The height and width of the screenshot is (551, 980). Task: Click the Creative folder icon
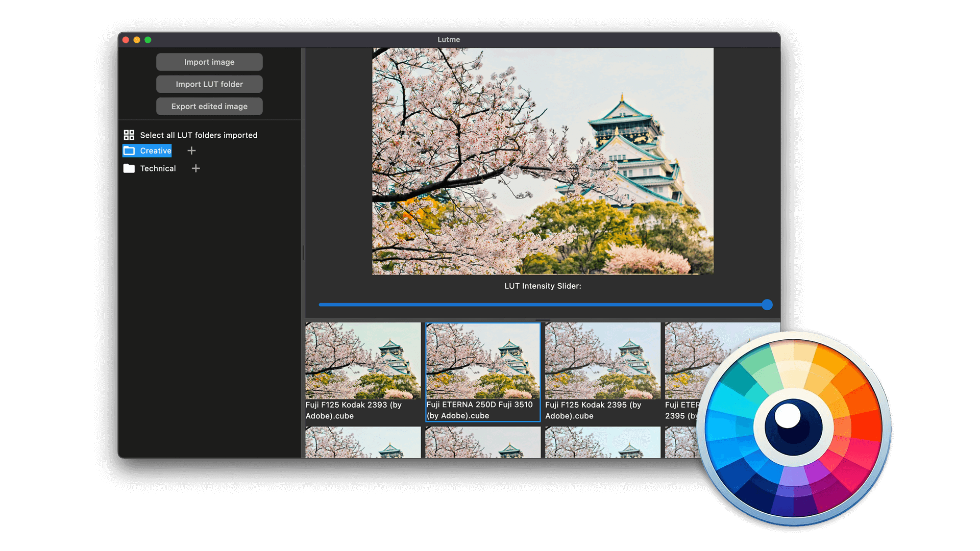click(x=129, y=151)
